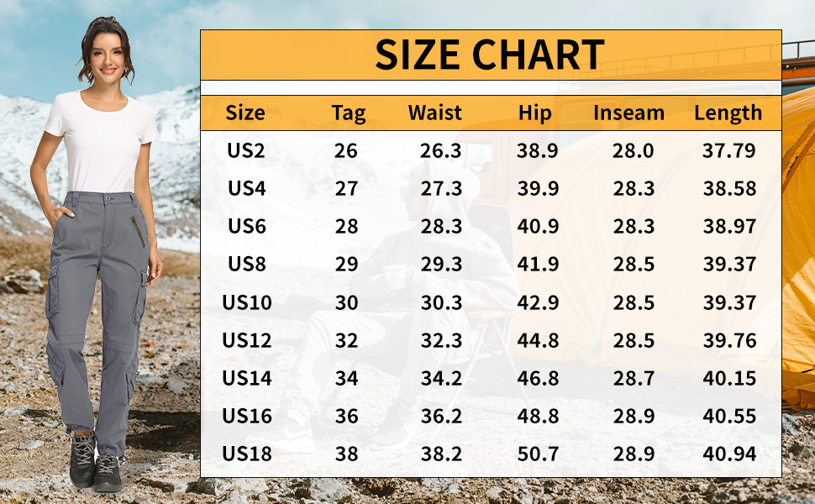Click the Hip column header
Image resolution: width=815 pixels, height=504 pixels.
(534, 113)
